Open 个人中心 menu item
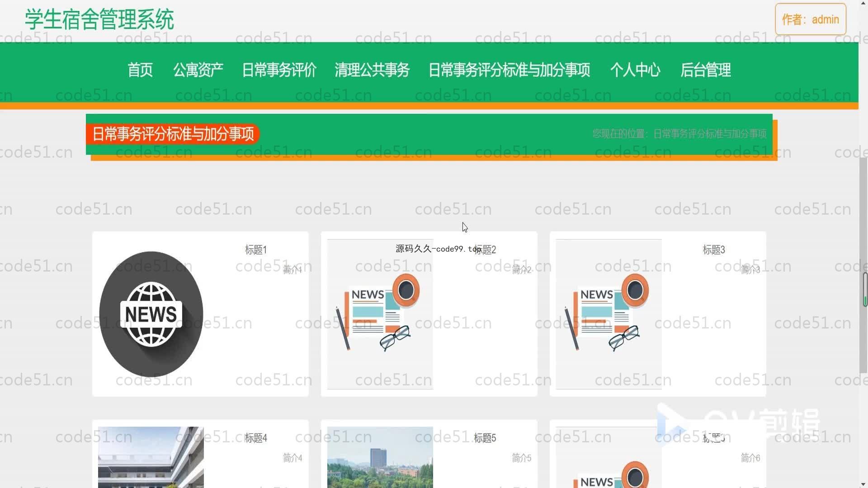 point(635,70)
